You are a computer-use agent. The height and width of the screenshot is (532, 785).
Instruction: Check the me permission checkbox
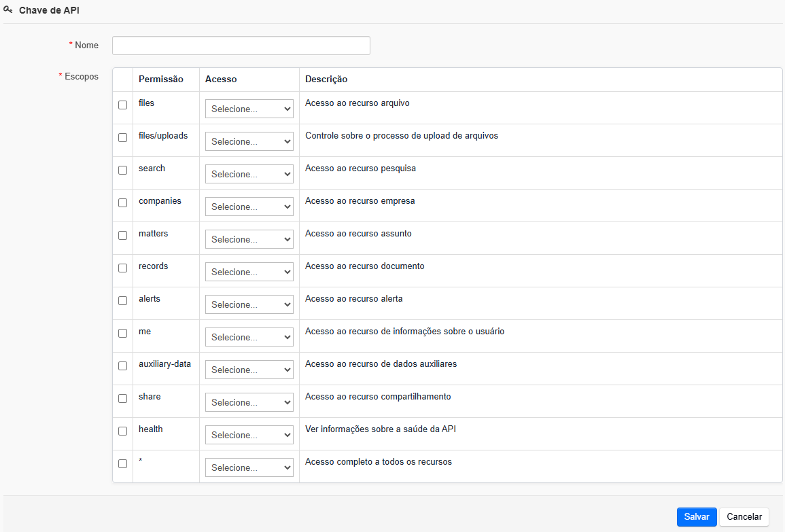pyautogui.click(x=122, y=334)
